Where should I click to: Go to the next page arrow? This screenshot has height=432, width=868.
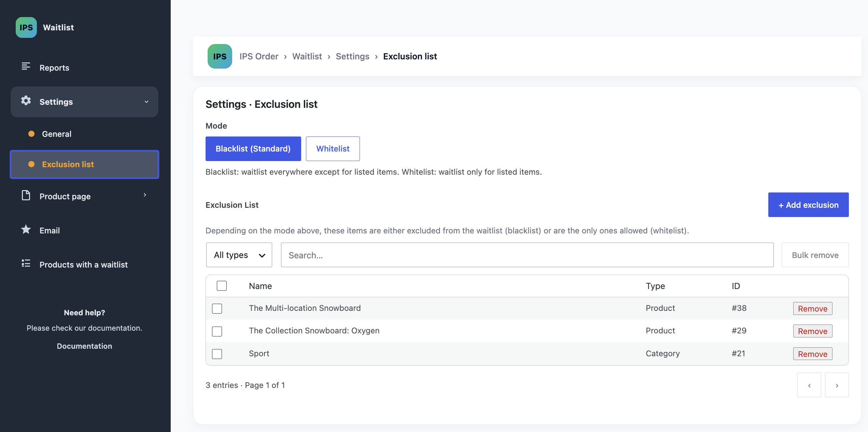click(837, 385)
